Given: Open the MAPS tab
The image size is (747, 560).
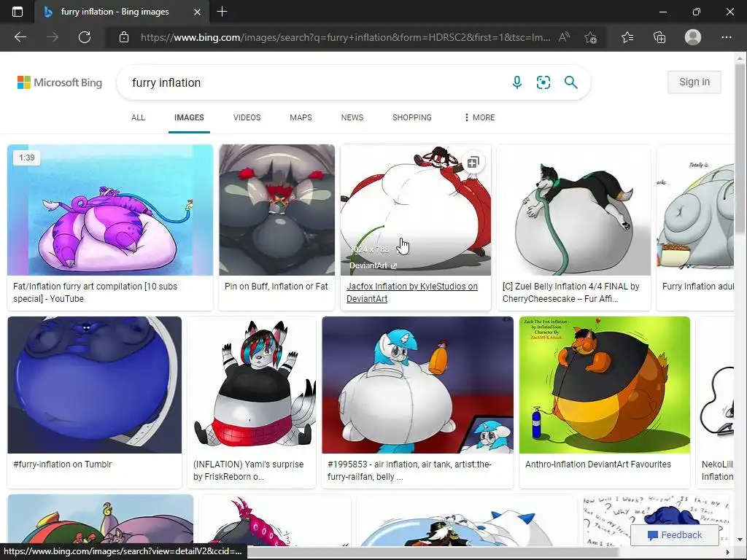Looking at the screenshot, I should (x=301, y=117).
